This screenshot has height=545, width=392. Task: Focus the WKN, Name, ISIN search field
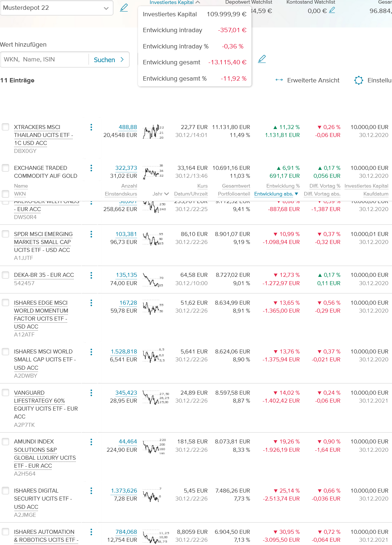tap(44, 60)
